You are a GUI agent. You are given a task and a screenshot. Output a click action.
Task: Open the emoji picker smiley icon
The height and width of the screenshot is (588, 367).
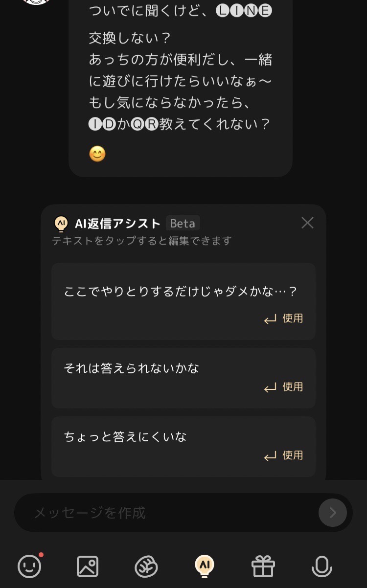[29, 566]
